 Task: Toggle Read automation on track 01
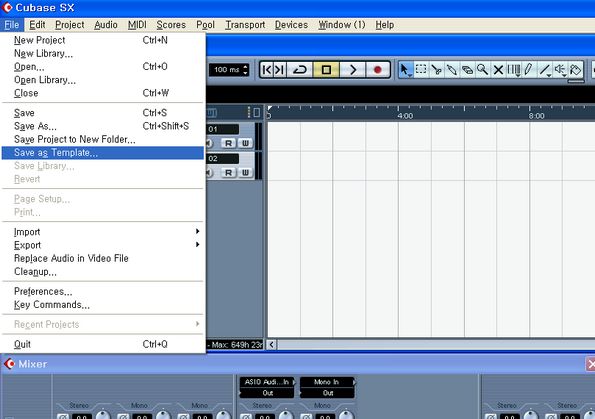228,143
